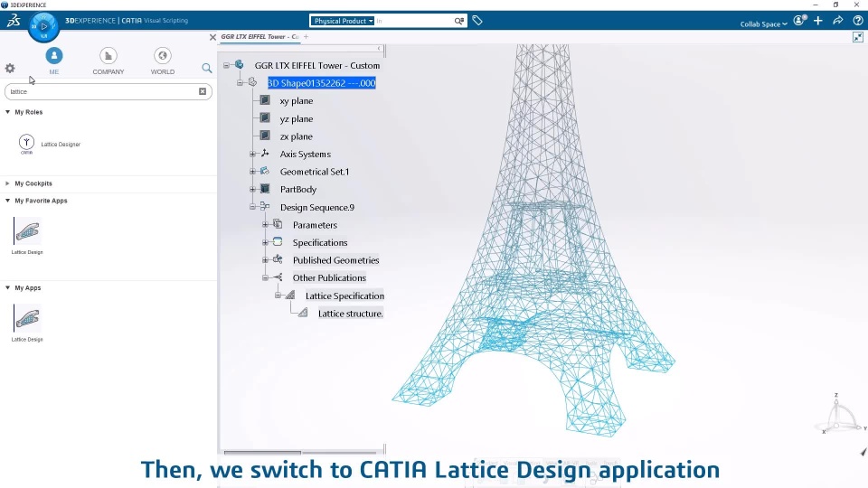The image size is (868, 488).
Task: Open the settings gear in left panel
Action: pyautogui.click(x=10, y=68)
